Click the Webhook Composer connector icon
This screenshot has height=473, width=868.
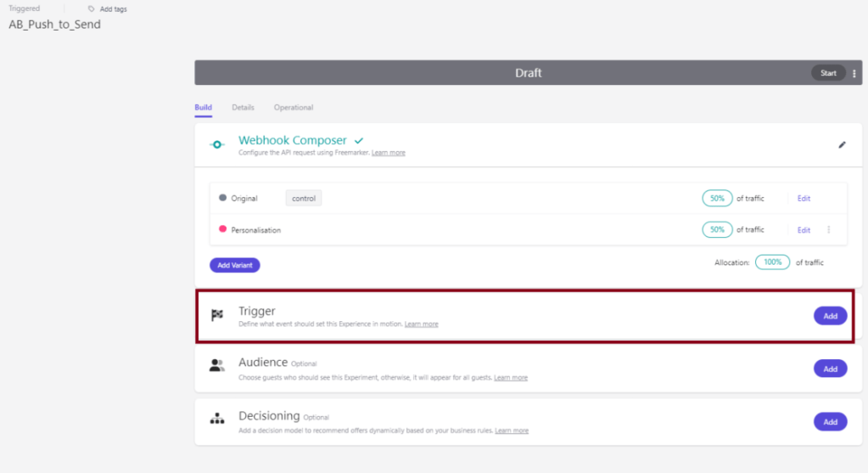[x=217, y=145]
